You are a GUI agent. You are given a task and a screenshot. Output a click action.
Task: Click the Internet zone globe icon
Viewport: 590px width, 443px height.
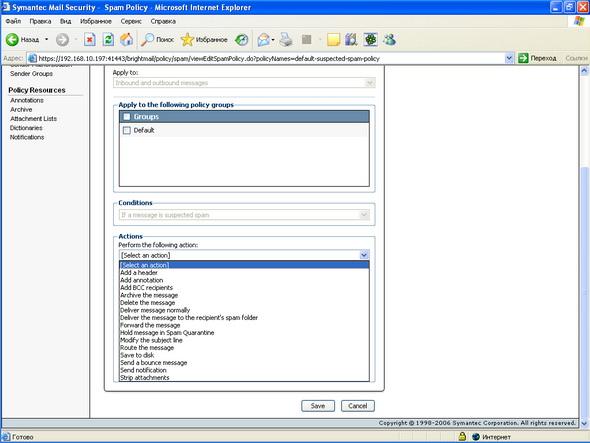(x=476, y=437)
